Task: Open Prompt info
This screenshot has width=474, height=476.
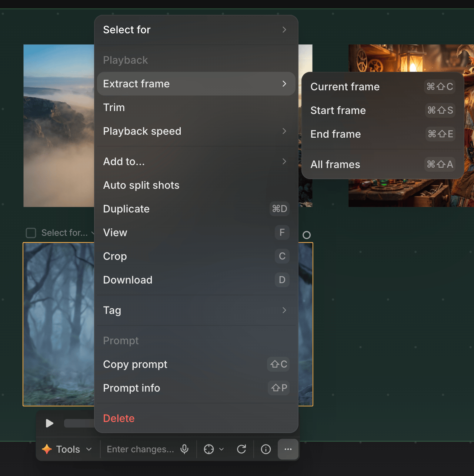Action: click(x=196, y=388)
